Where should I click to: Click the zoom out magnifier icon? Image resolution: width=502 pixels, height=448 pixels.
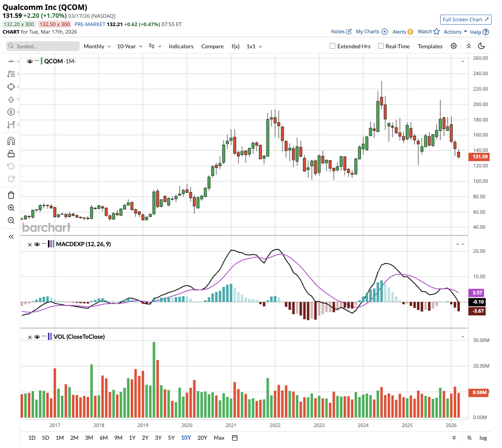(11, 220)
